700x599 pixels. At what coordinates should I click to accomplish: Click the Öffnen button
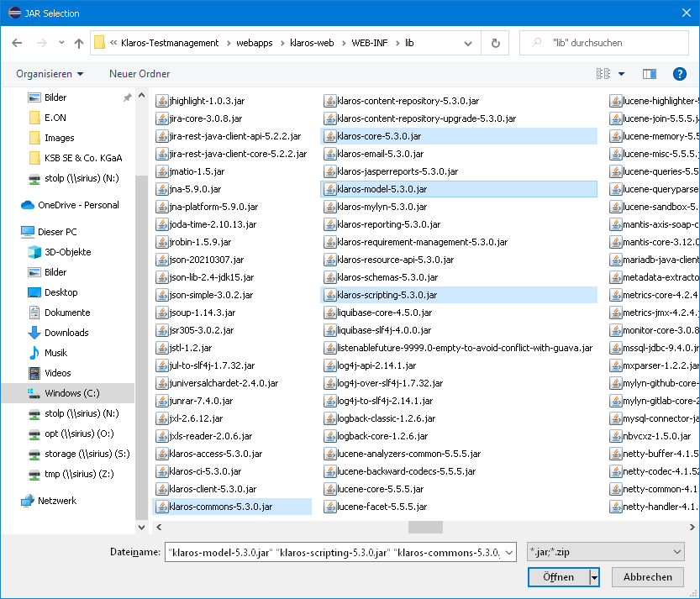pyautogui.click(x=559, y=577)
